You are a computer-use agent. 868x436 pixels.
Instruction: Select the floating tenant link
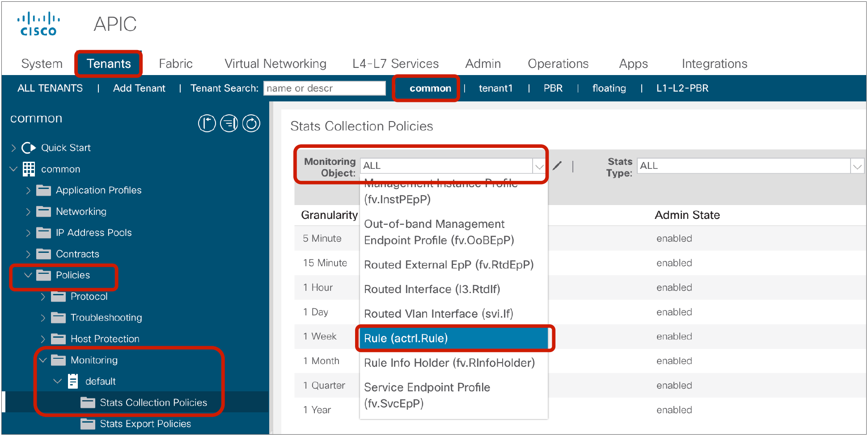coord(609,88)
